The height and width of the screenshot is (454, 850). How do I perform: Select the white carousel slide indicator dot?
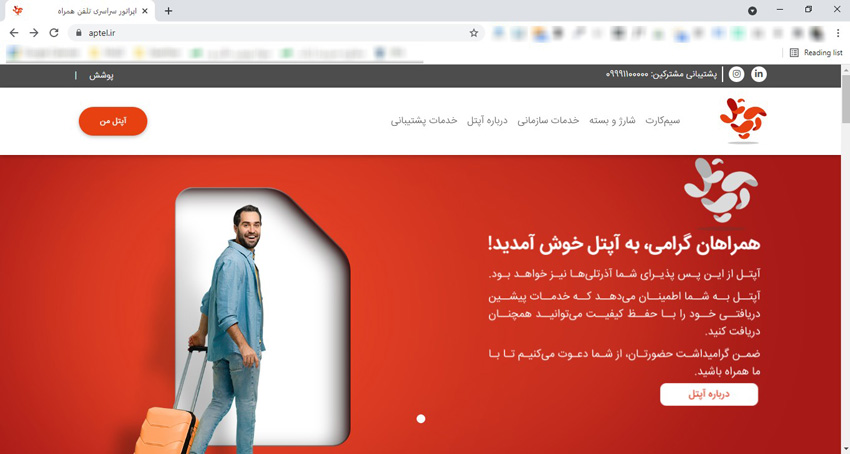pos(421,419)
